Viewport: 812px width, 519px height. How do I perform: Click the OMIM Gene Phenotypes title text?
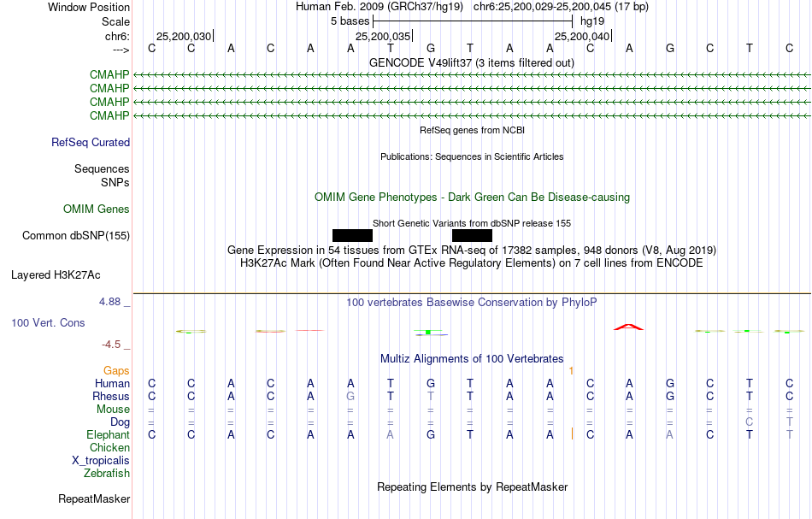[x=472, y=197]
